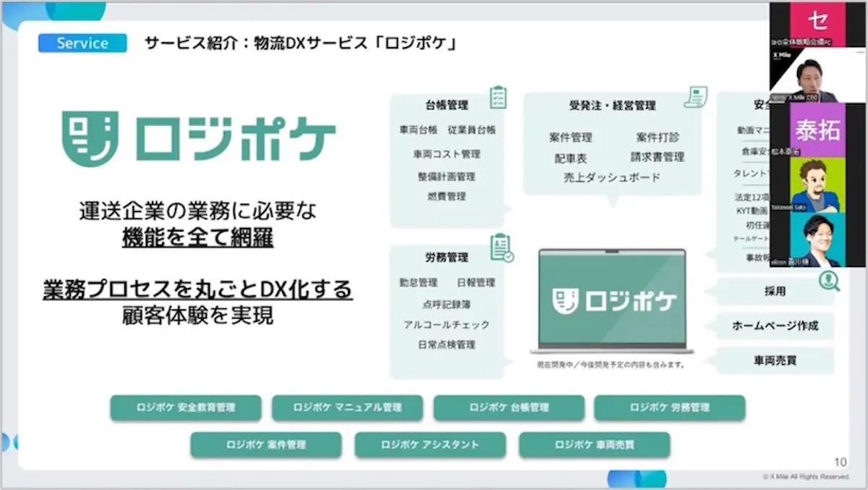The width and height of the screenshot is (868, 490).
Task: Open ロジポケ 台帳管理 button
Action: click(x=509, y=407)
